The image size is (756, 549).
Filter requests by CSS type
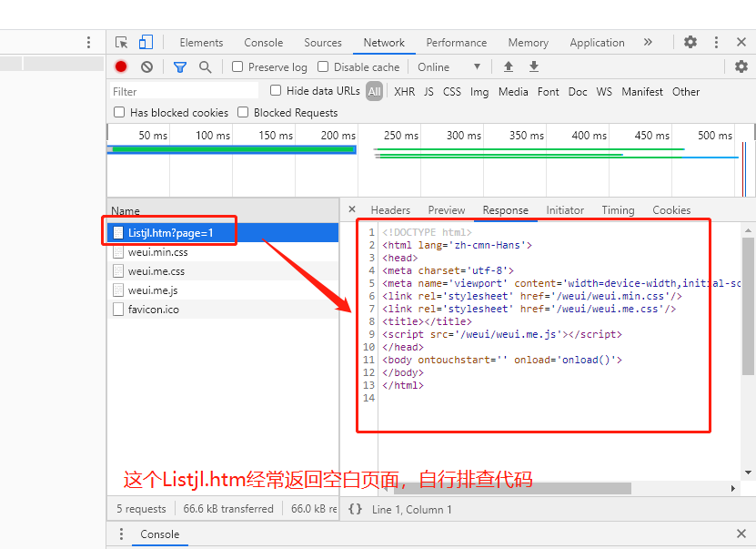[x=452, y=92]
